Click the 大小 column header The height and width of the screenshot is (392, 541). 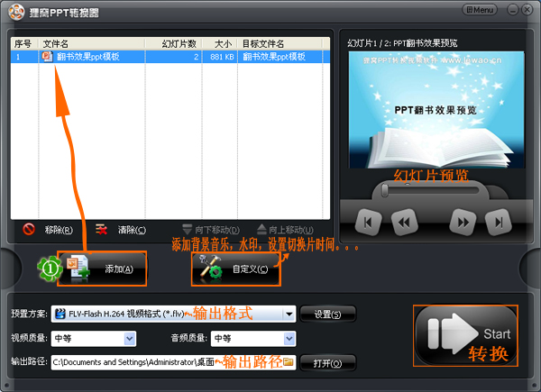220,44
